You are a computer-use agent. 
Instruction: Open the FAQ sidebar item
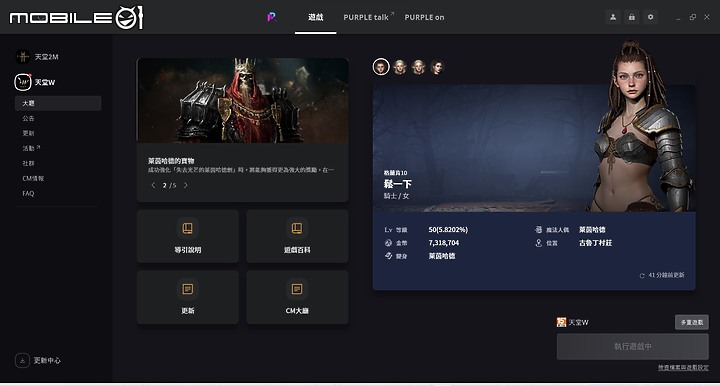pos(28,193)
